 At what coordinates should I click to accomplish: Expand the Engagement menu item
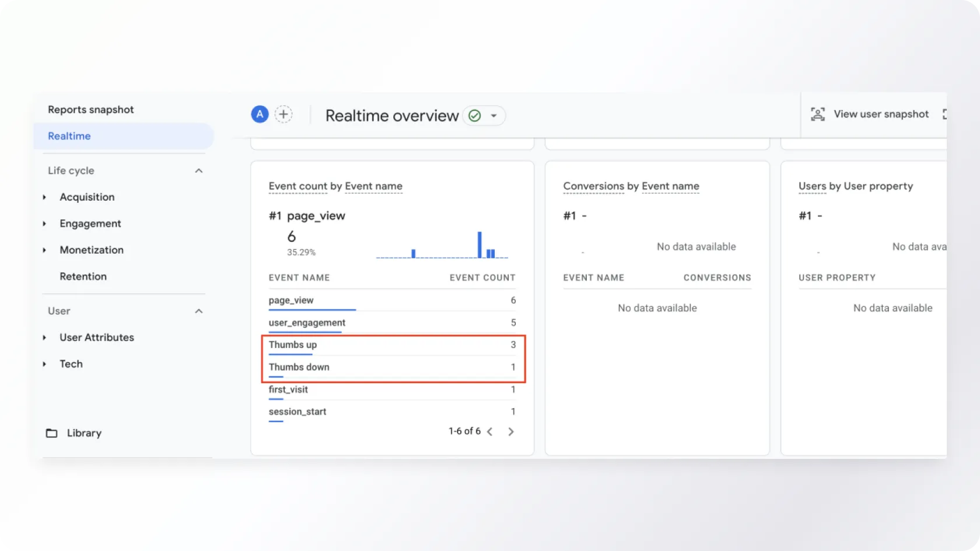coord(44,224)
